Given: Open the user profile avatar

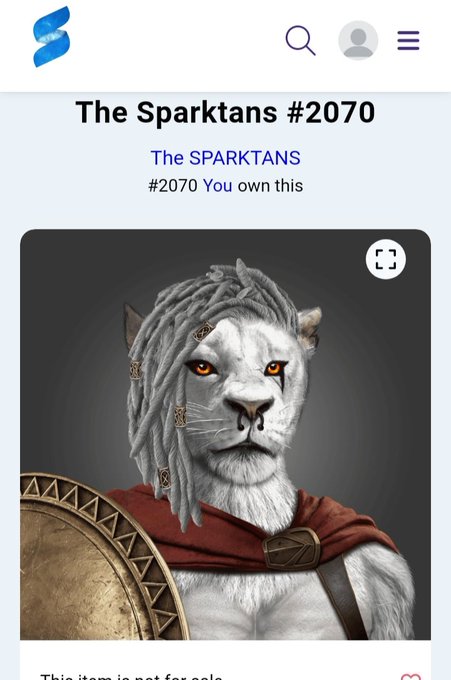Looking at the screenshot, I should [x=358, y=40].
